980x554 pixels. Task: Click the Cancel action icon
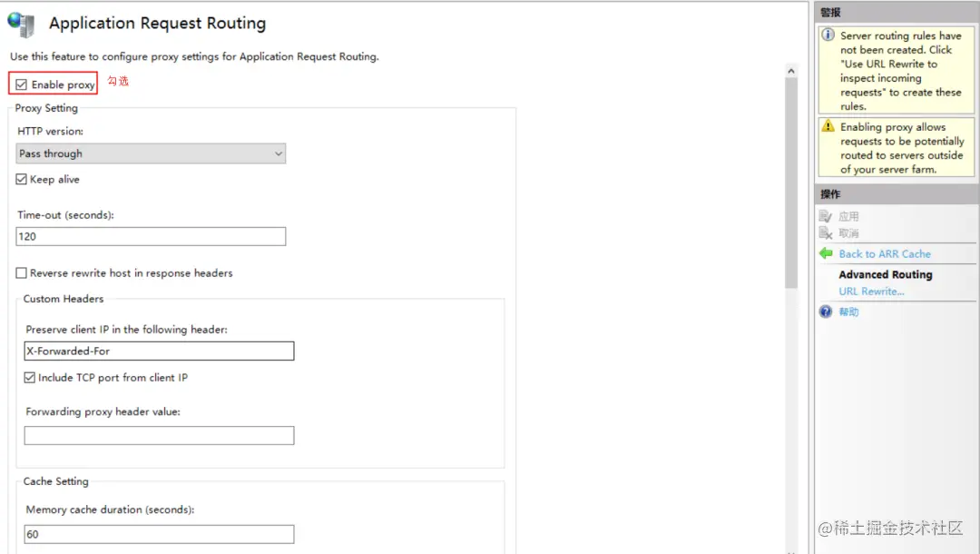coord(826,233)
